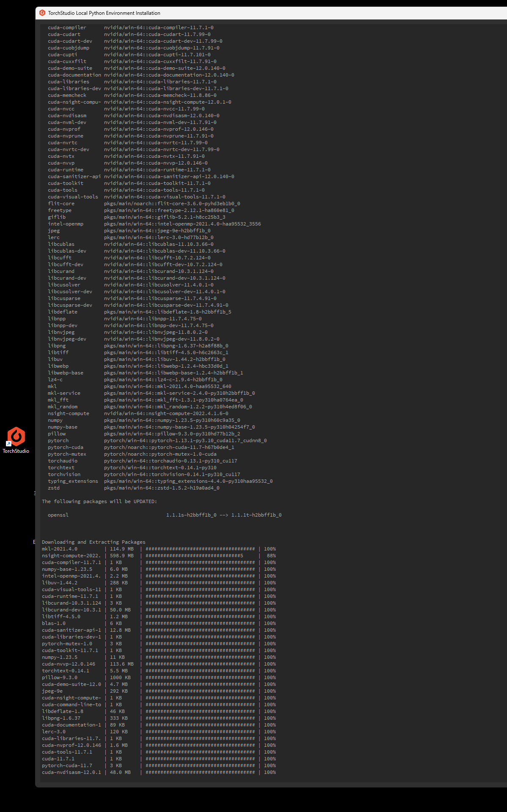The width and height of the screenshot is (507, 812).
Task: Select the 'cuda-demo-suite-12.0' download row
Action: pyautogui.click(x=159, y=684)
